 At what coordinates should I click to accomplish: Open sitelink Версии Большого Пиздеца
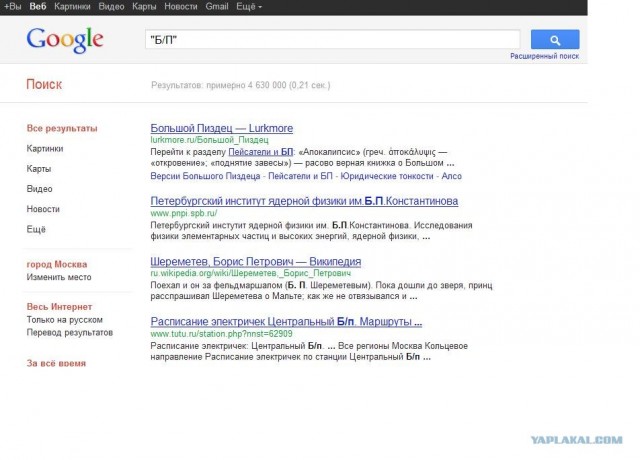click(x=205, y=176)
